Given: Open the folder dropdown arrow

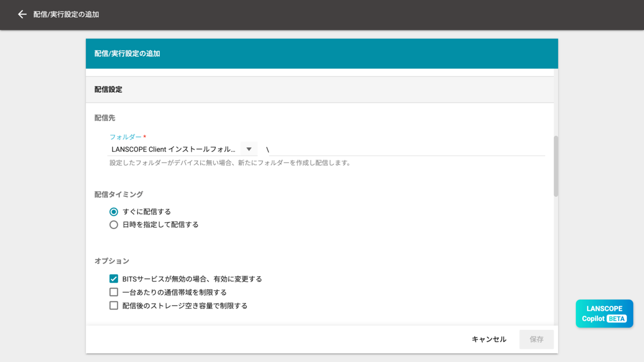Looking at the screenshot, I should coord(249,149).
